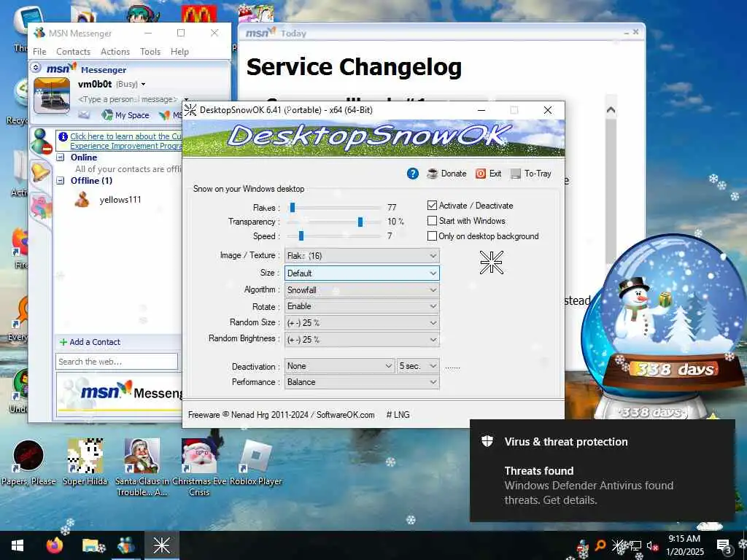The image size is (747, 560).
Task: Click Exit in DesktopSnowOK toolbar
Action: pyautogui.click(x=488, y=174)
